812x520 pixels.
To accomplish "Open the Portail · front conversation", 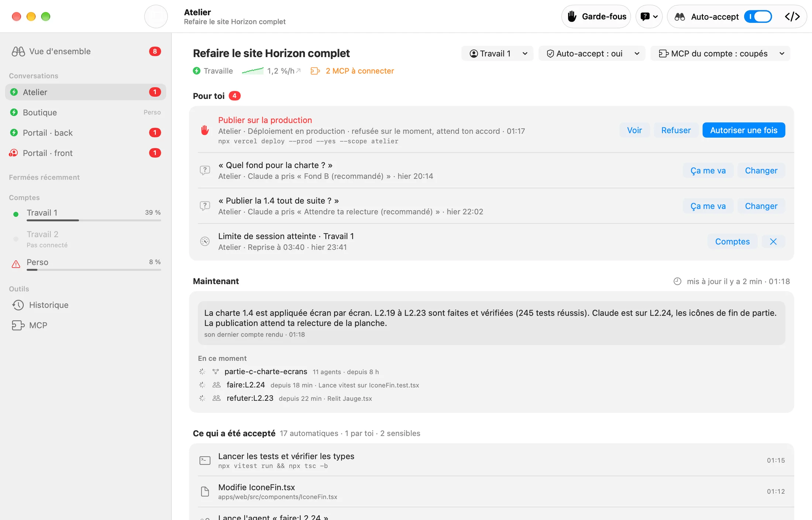I will coord(86,153).
